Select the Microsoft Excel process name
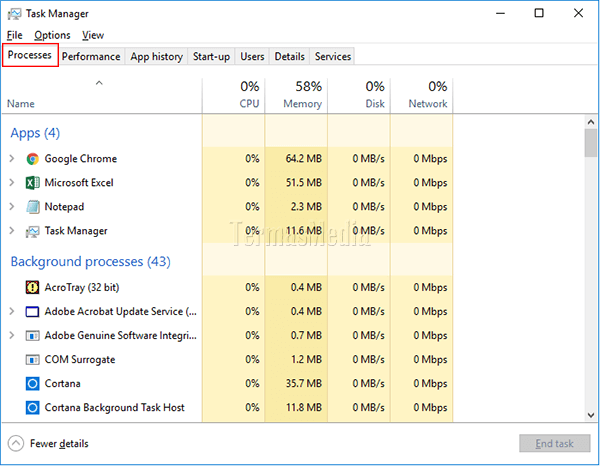This screenshot has height=466, width=600. (x=79, y=183)
